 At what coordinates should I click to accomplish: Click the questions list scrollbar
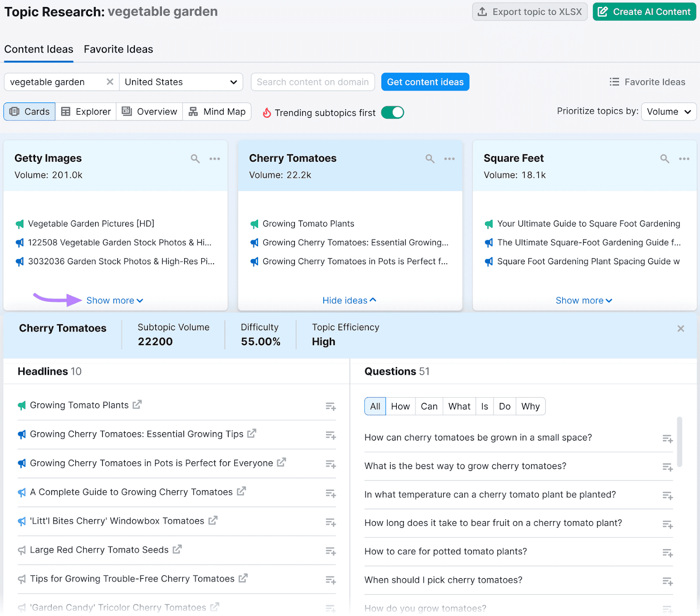679,442
